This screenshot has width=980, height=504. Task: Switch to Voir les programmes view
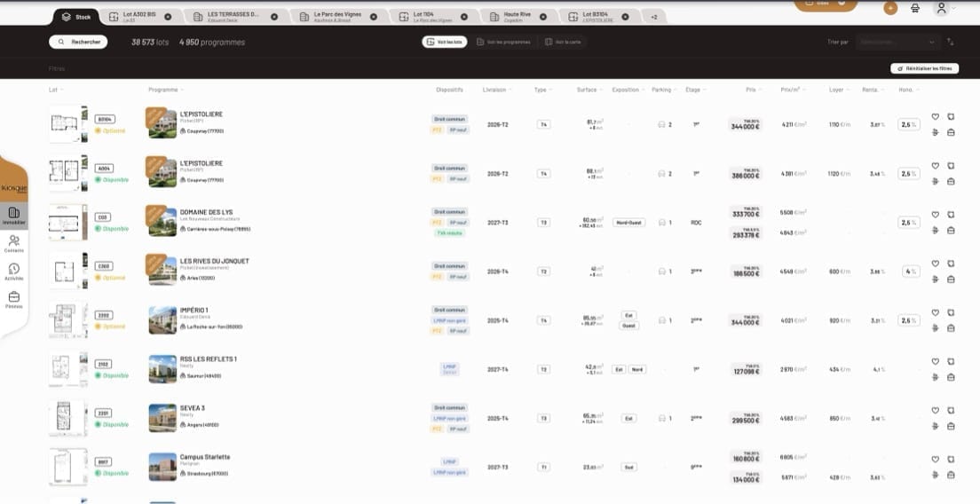pos(503,42)
